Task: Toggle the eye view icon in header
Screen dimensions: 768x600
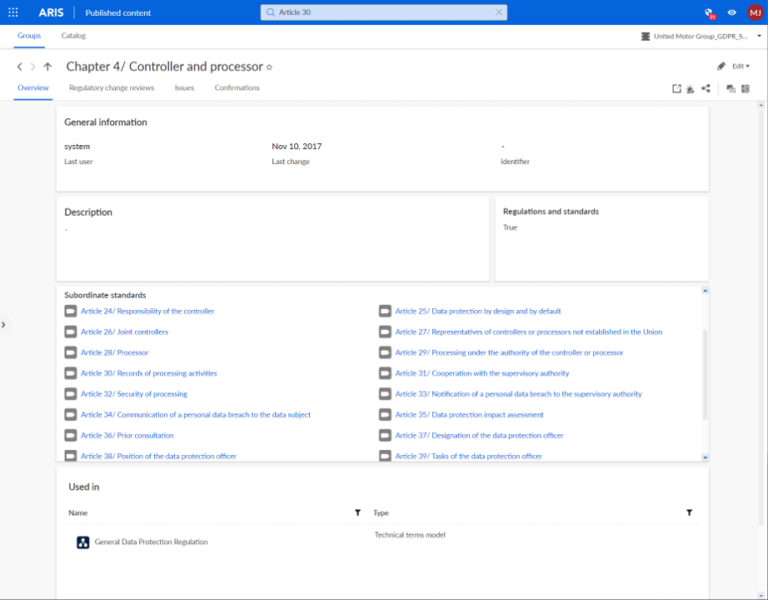Action: [x=732, y=13]
